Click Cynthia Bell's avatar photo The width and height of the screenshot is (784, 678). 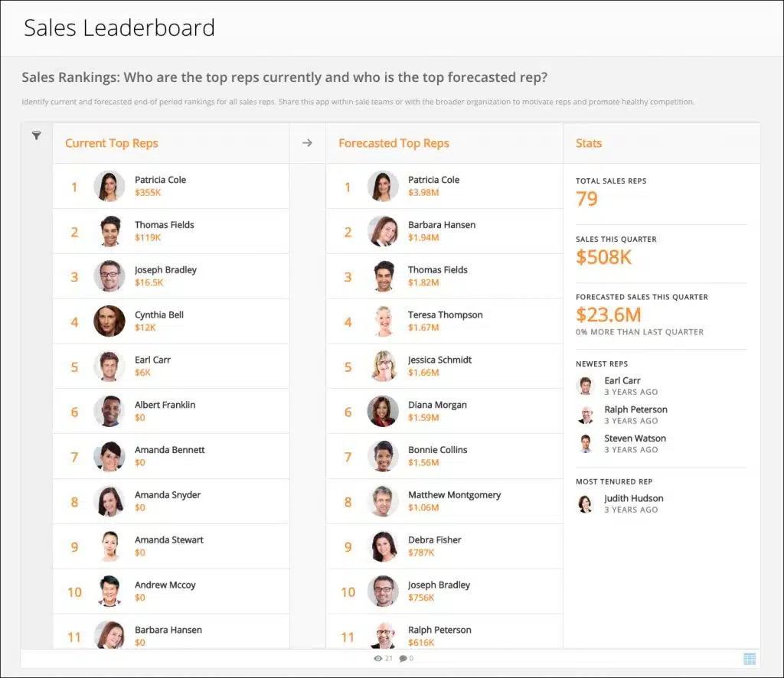click(x=109, y=321)
